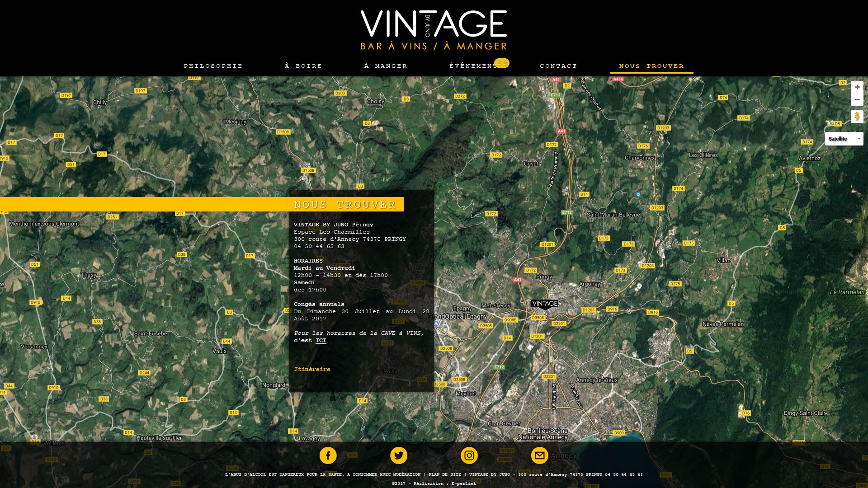Open the Facebook page icon
The height and width of the screenshot is (488, 868).
coord(328,455)
